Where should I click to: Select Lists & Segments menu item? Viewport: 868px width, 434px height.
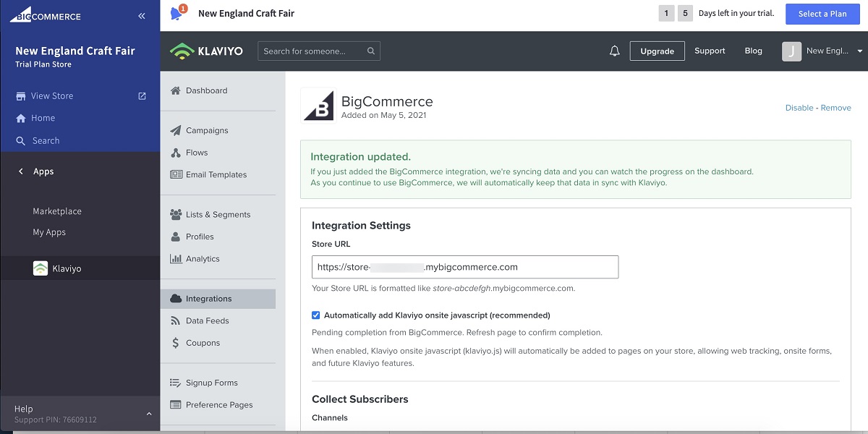[217, 215]
